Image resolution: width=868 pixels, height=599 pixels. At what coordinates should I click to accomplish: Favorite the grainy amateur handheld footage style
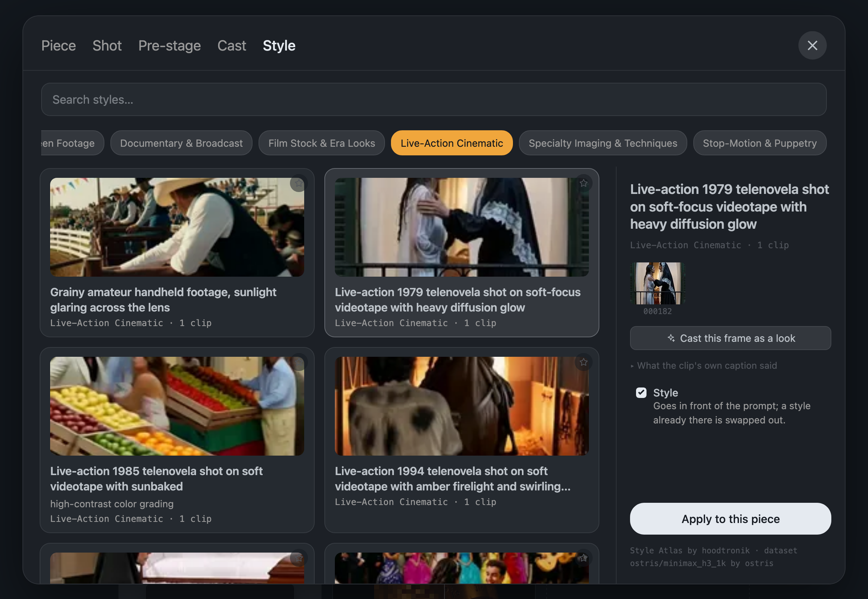299,183
